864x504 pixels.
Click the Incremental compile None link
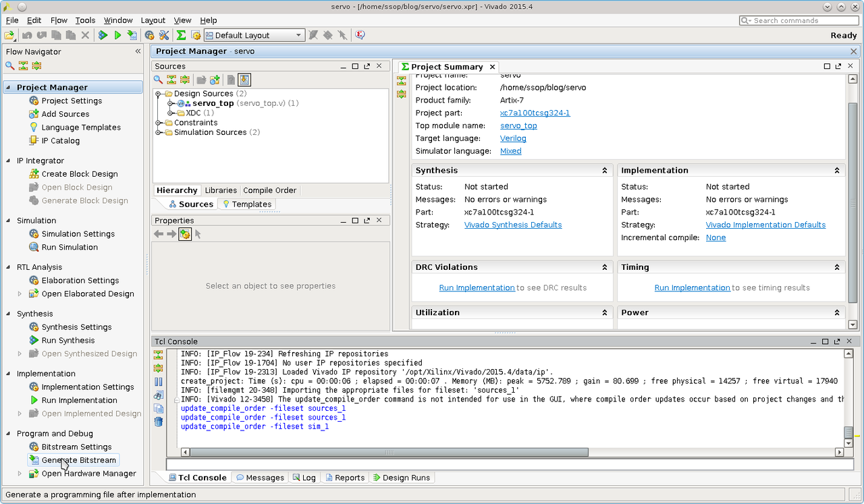click(x=715, y=238)
